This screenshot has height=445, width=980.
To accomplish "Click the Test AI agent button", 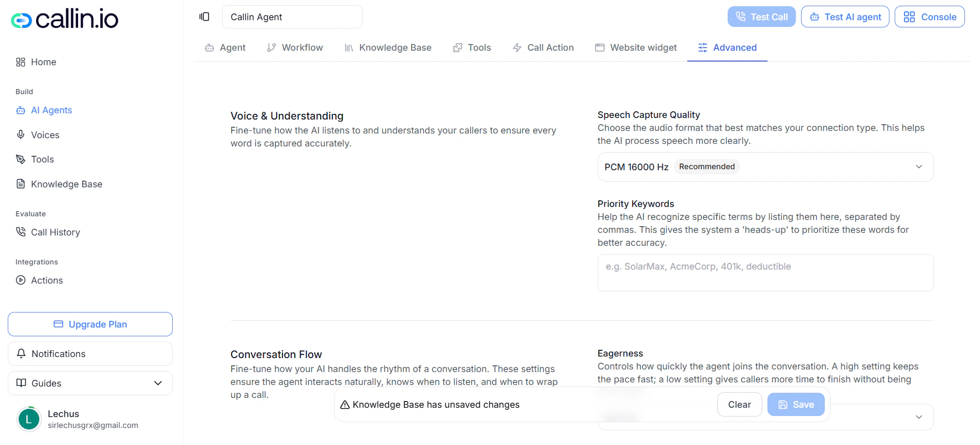I will point(845,17).
